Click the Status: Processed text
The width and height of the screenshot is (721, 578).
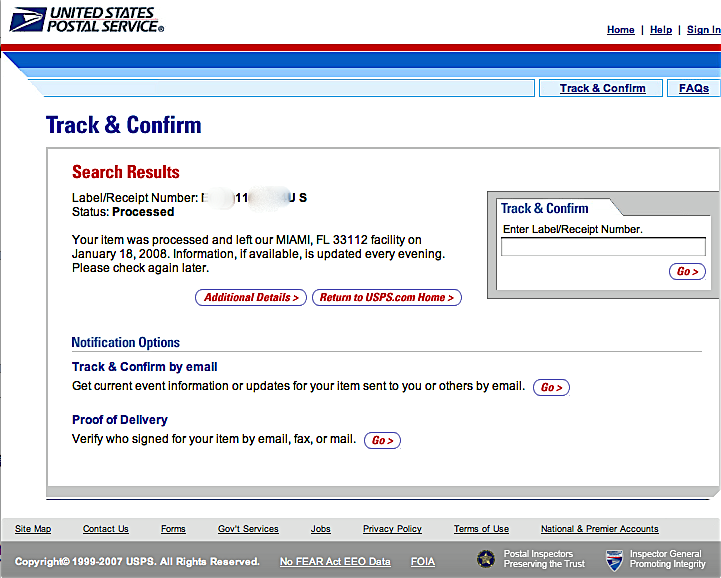[x=123, y=212]
